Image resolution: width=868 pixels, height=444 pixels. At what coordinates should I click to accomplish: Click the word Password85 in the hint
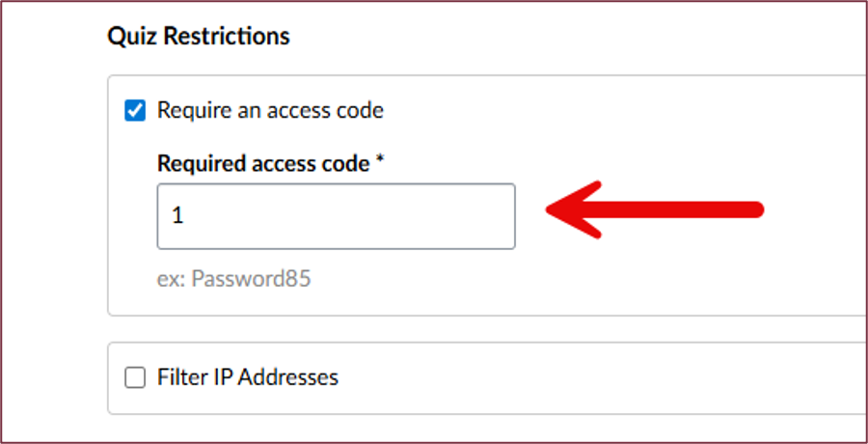click(x=251, y=280)
